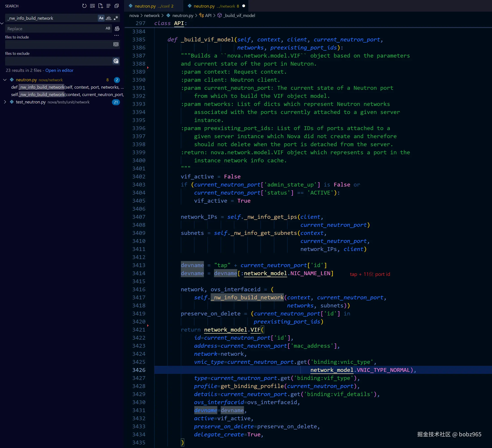Click delegate_create on line 3434
This screenshot has height=448, width=492.
pos(219,434)
